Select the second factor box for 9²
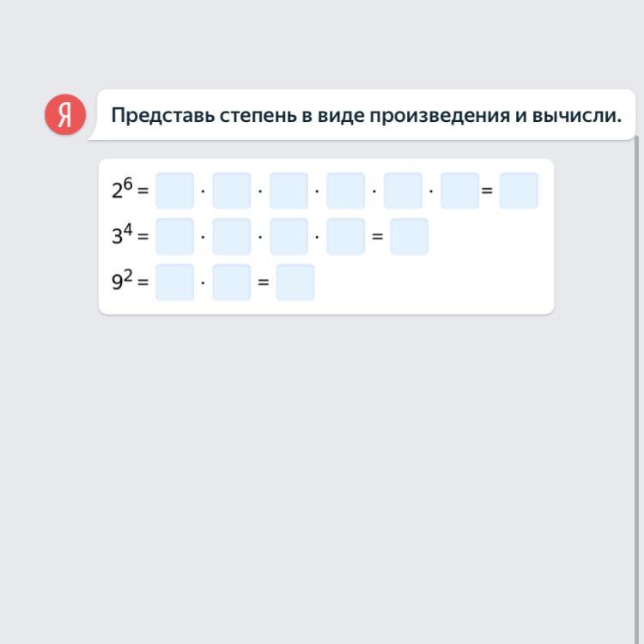The width and height of the screenshot is (644, 644). 232,283
